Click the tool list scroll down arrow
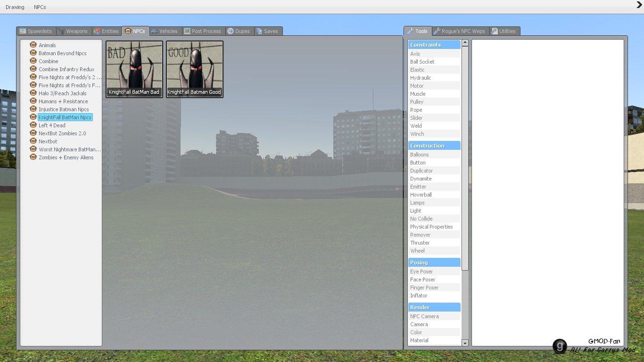 click(465, 343)
